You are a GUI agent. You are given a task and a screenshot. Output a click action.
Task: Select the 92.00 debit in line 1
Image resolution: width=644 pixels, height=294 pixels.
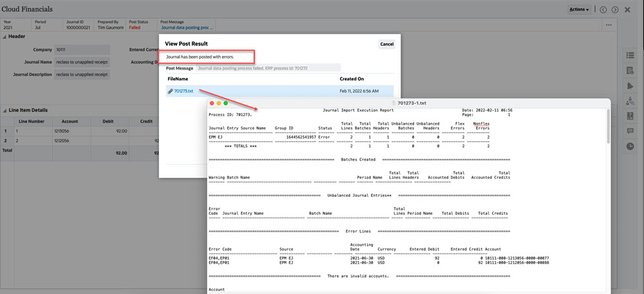click(x=108, y=131)
